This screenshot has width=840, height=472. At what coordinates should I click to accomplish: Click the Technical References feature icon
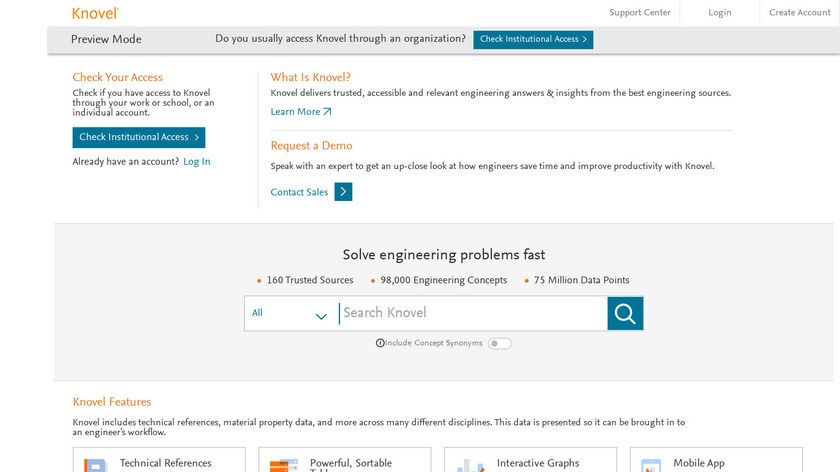(95, 466)
